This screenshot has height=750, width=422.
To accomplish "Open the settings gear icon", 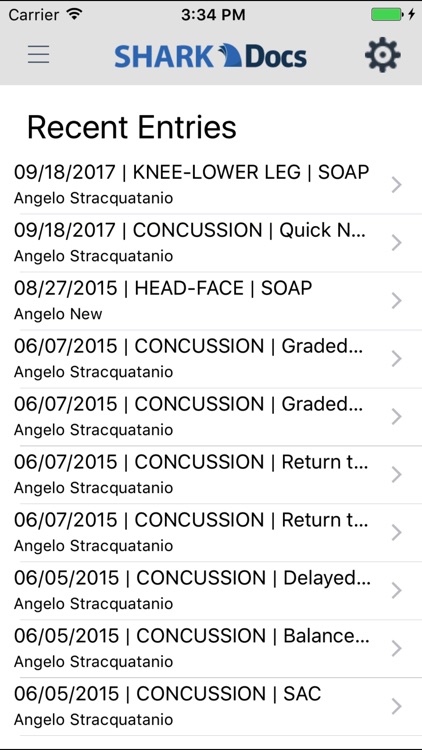I will 383,55.
